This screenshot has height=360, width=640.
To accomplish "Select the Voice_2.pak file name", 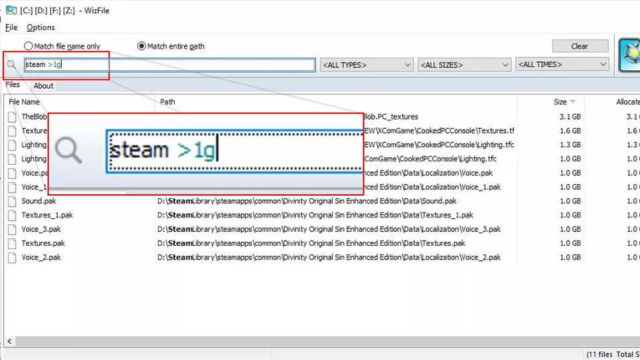I will 41,258.
